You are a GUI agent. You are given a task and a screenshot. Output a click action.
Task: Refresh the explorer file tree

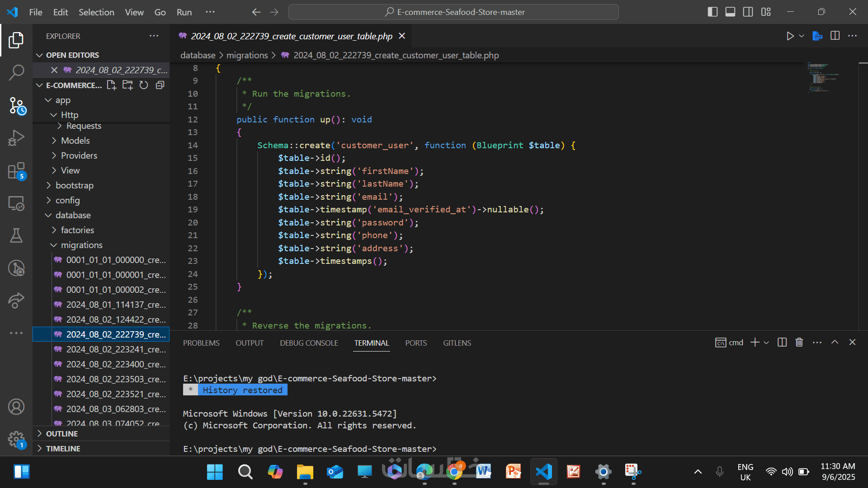[144, 85]
